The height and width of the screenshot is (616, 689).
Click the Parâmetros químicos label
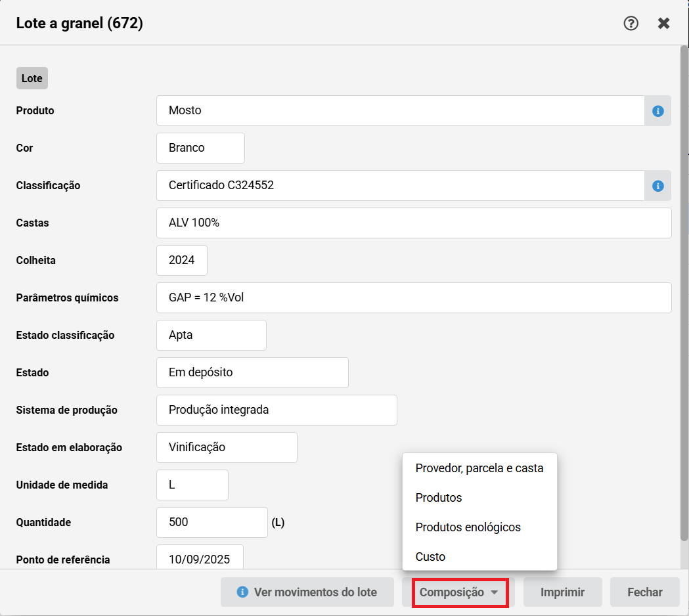point(67,298)
